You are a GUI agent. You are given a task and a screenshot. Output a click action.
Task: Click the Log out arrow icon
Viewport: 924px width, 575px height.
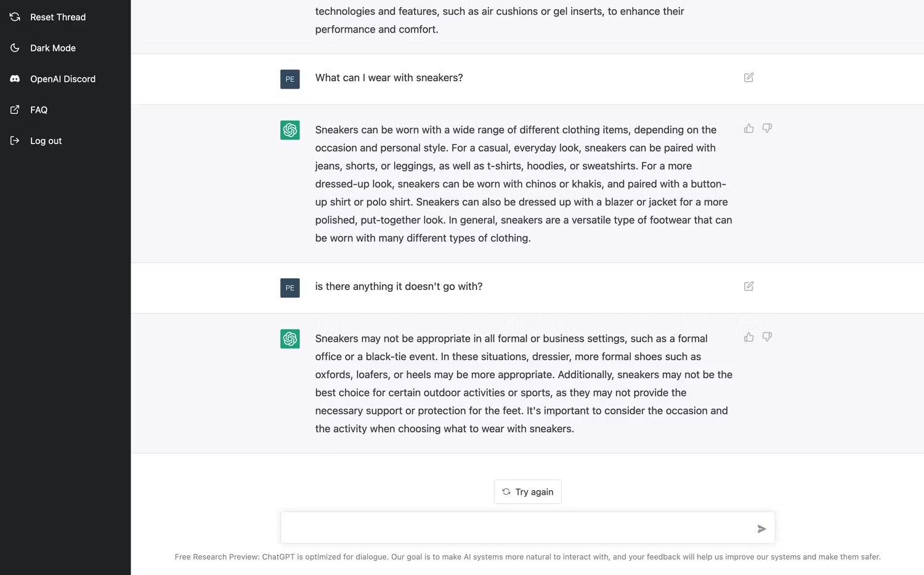15,140
